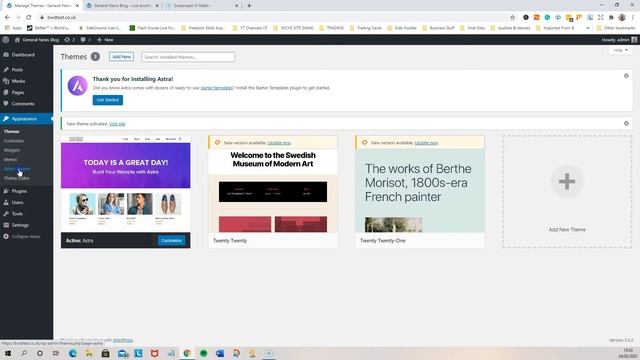Visit General News Blog site link
Viewport: 640px width, 360px height.
(37, 40)
